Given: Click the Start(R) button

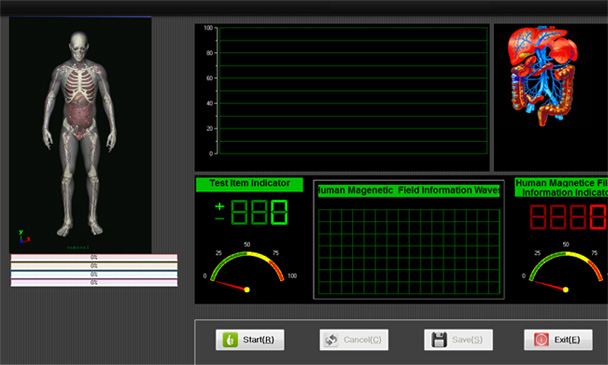Looking at the screenshot, I should coord(250,340).
